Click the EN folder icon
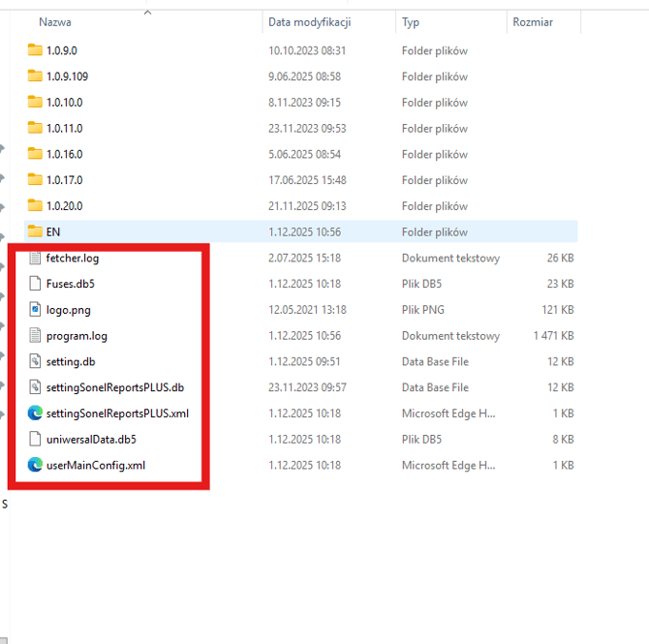The image size is (649, 644). (x=36, y=232)
